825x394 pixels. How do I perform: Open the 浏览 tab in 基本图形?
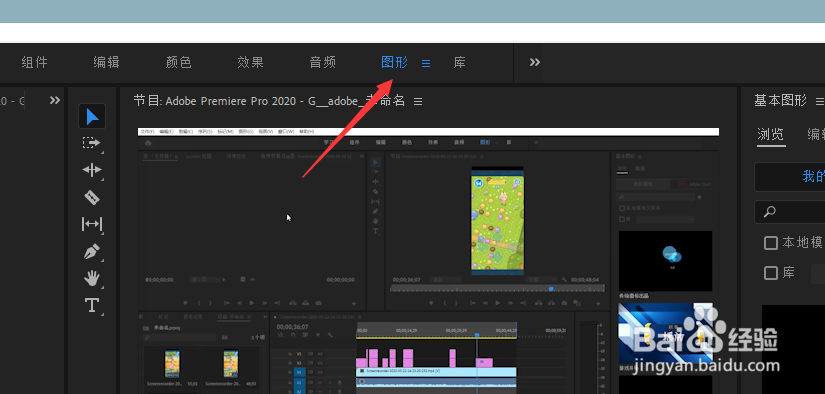pos(771,135)
